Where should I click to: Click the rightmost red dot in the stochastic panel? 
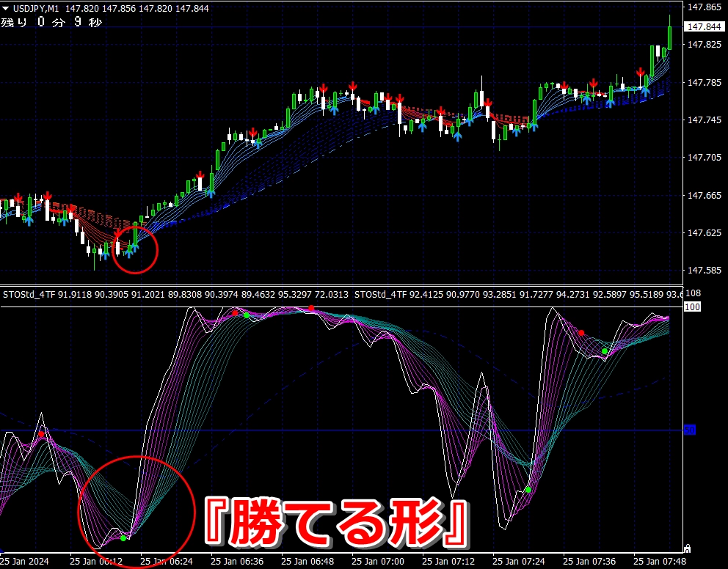tap(581, 333)
